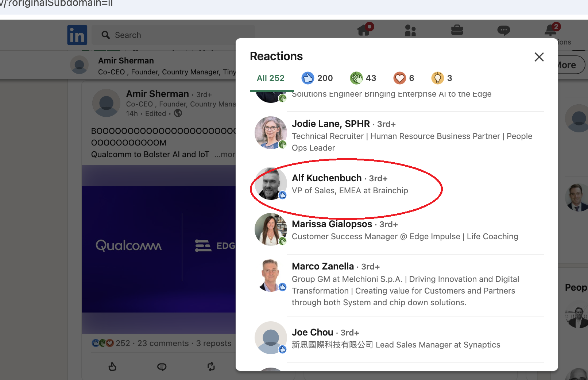Screen dimensions: 588x380
Task: Click the search magnifier icon
Action: 106,35
